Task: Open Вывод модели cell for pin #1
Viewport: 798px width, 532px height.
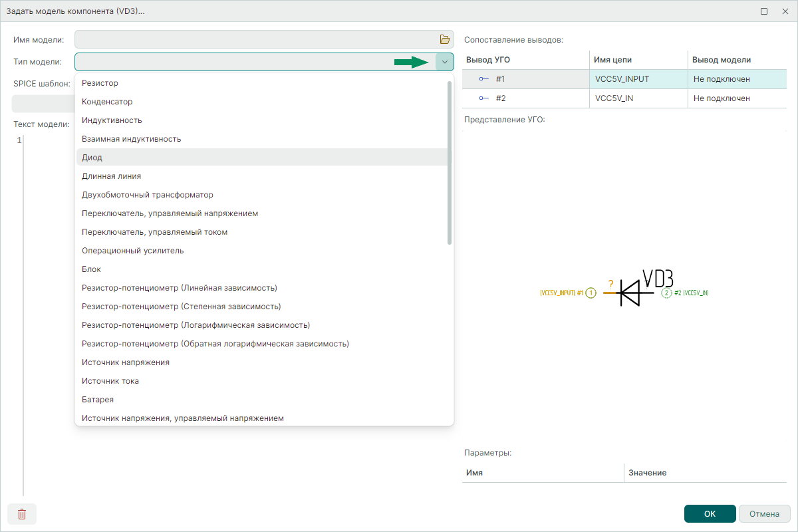Action: 738,79
